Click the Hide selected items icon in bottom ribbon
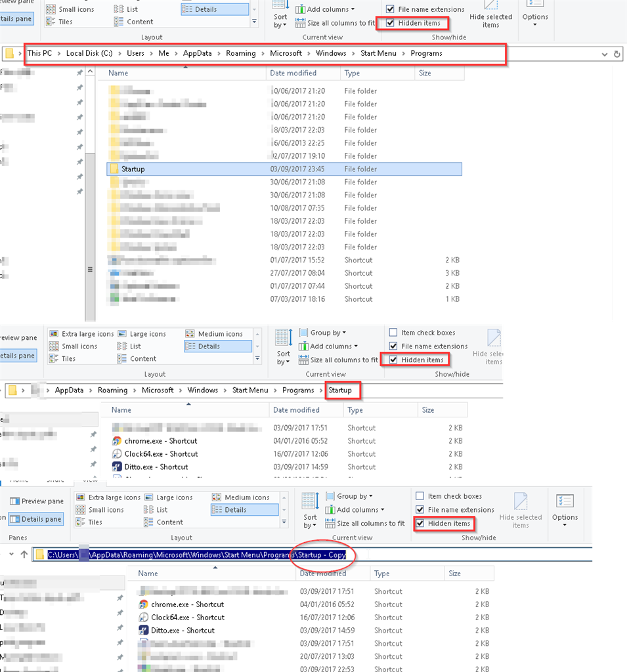This screenshot has height=672, width=627. (x=520, y=510)
